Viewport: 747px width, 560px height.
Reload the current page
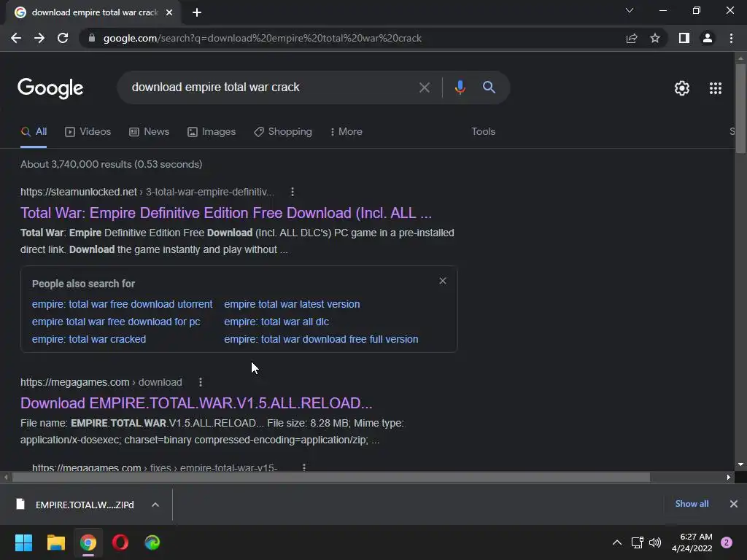[x=63, y=38]
